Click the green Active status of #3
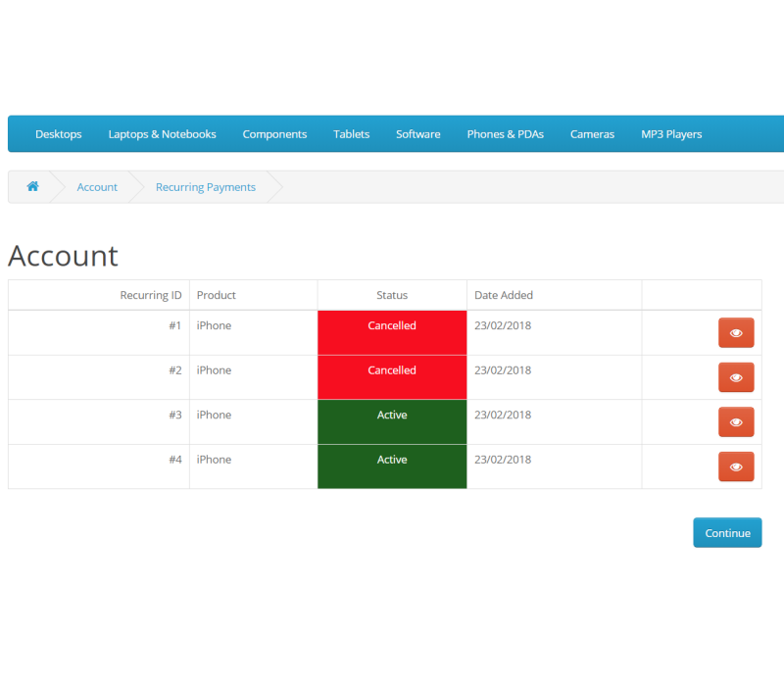Viewport: 784px width, 686px height. [392, 416]
